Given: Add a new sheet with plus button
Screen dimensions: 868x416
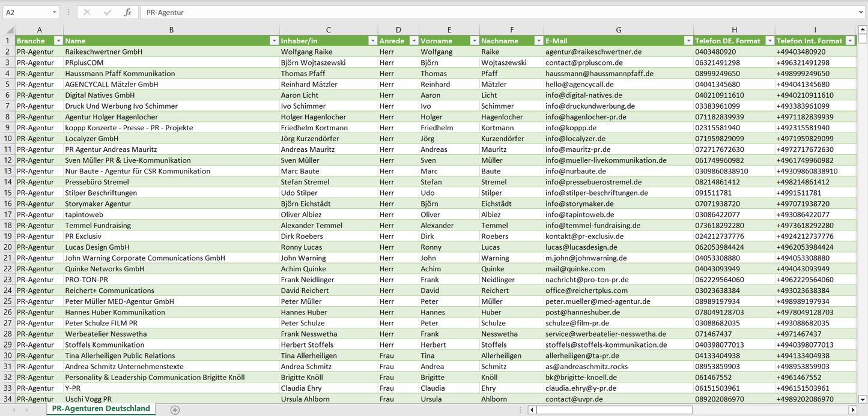Looking at the screenshot, I should [x=175, y=409].
